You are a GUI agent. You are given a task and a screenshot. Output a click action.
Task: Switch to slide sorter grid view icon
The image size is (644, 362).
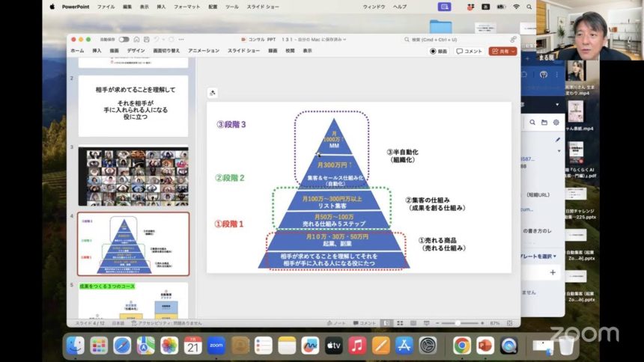point(400,323)
